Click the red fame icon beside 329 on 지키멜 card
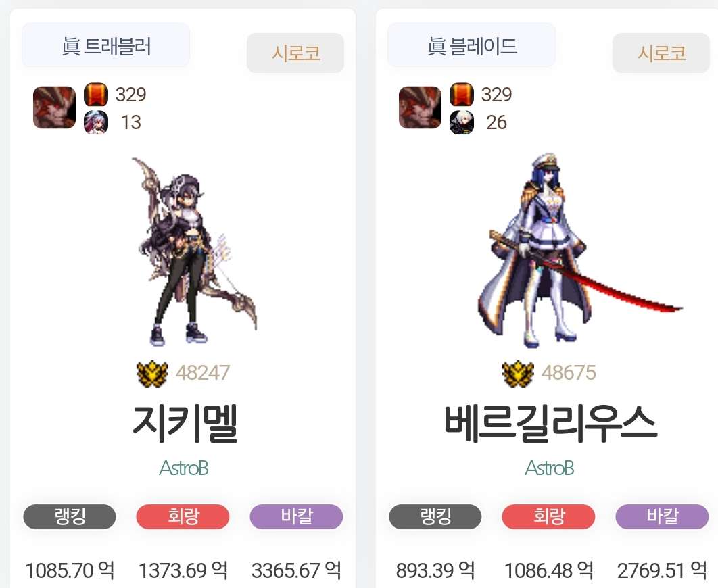The image size is (718, 588). (96, 95)
